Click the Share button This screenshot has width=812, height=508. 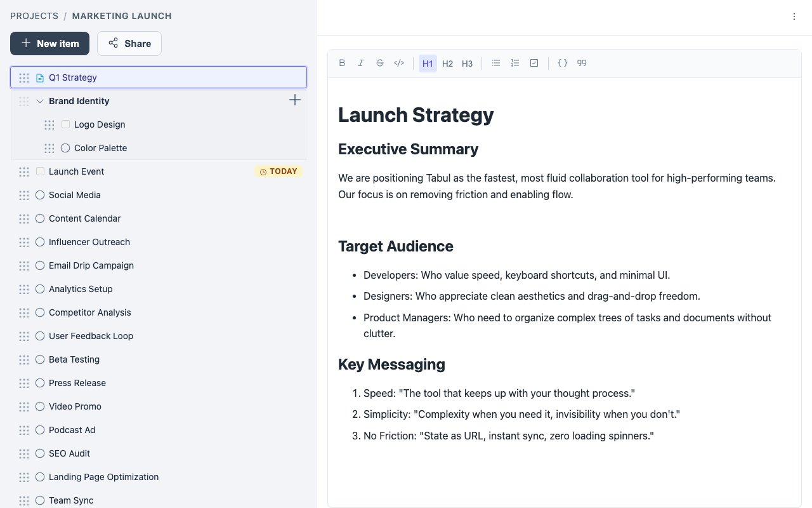[x=129, y=44]
